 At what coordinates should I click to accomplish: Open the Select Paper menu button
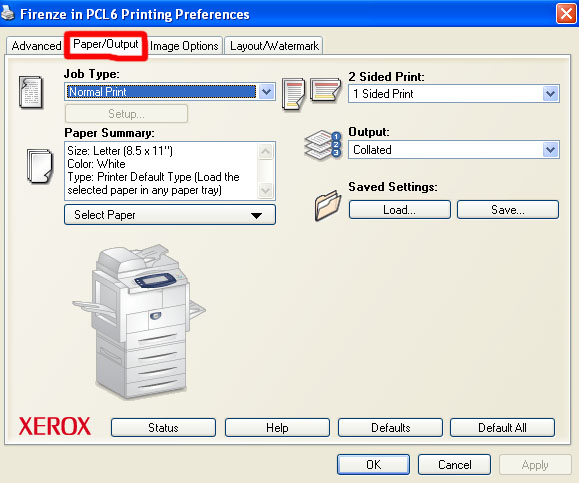click(170, 215)
